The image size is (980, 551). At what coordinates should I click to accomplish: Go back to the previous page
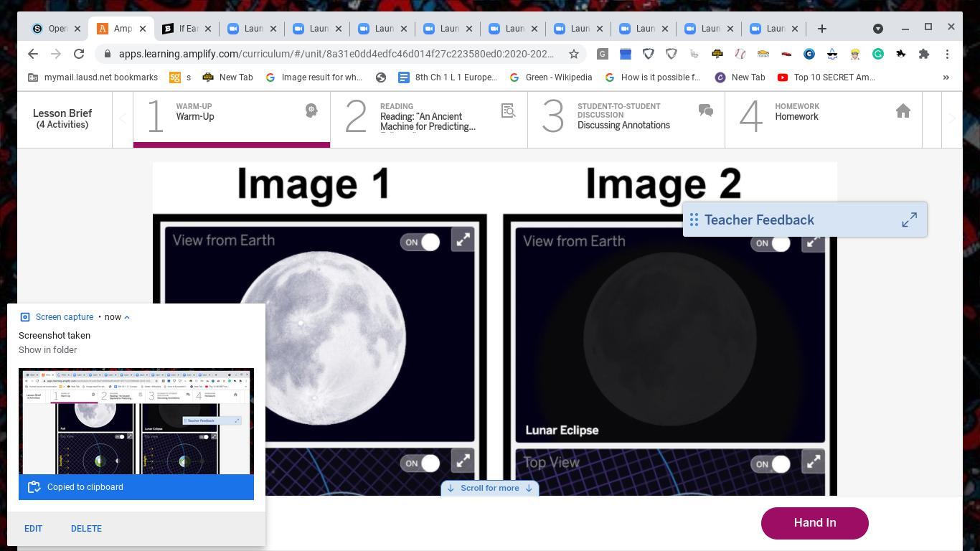(x=33, y=54)
